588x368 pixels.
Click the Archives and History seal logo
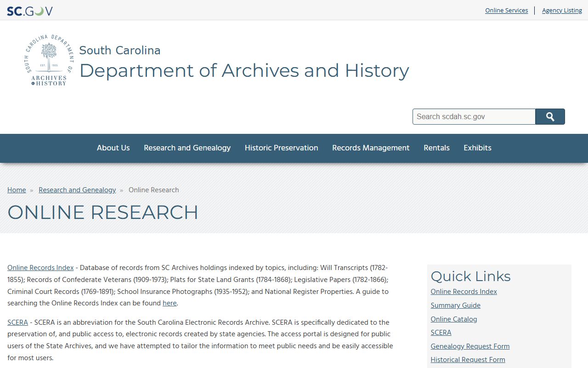pyautogui.click(x=49, y=60)
